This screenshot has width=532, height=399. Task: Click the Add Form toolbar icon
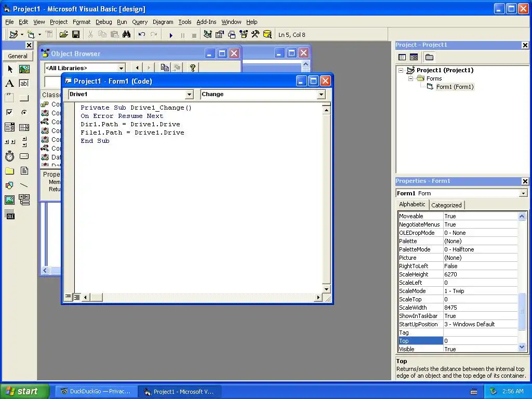31,34
